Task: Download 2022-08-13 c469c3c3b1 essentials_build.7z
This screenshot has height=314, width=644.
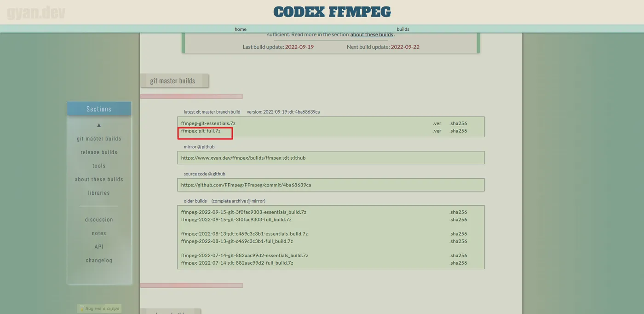Action: 244,234
